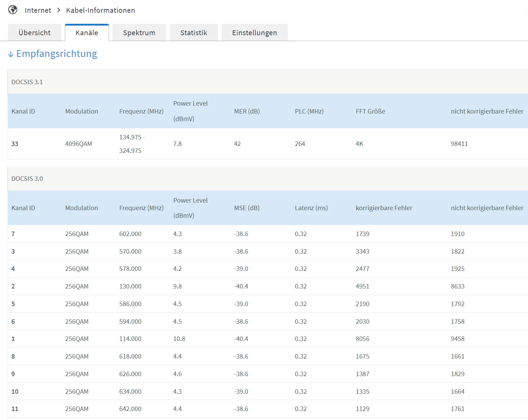Select the Kanäle tab
528x420 pixels.
click(87, 33)
